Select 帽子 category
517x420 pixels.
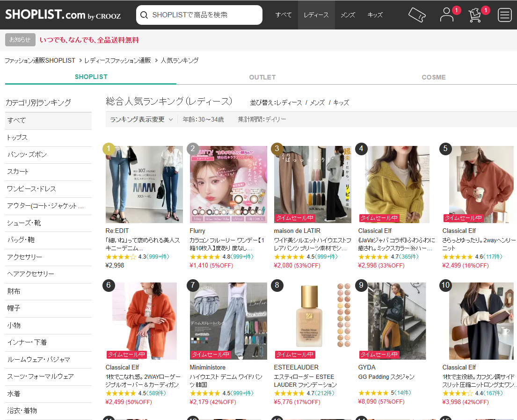[49, 308]
